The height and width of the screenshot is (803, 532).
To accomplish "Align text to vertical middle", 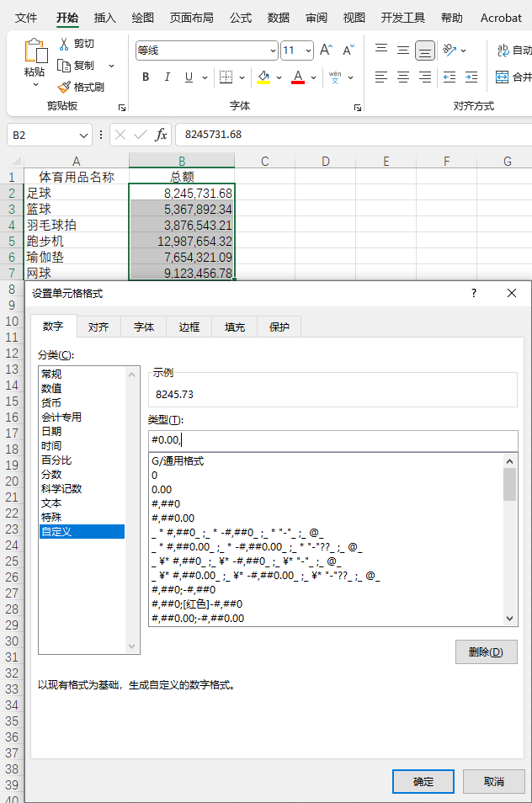I will coord(403,50).
